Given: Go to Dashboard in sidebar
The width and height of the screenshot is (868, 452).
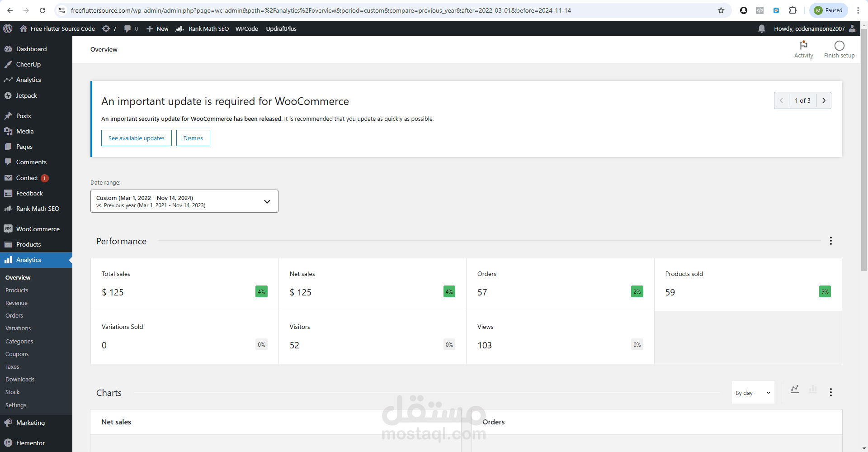Looking at the screenshot, I should tap(36, 49).
